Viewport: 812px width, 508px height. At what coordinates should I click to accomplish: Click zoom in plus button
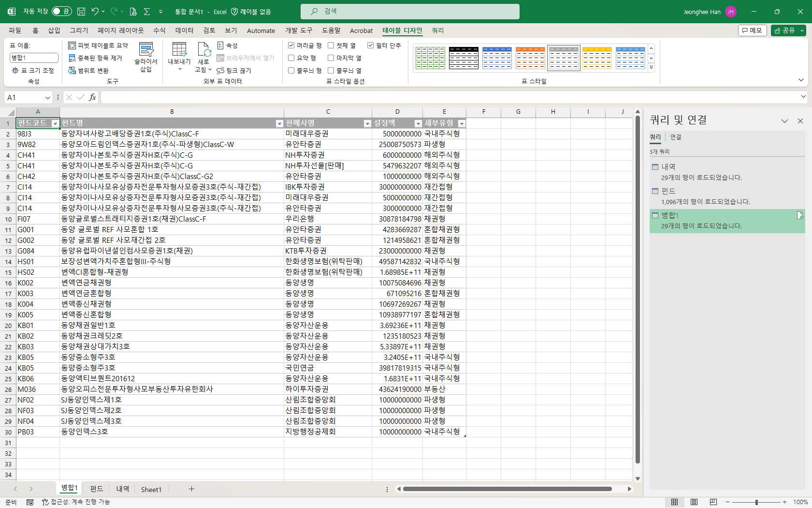784,502
